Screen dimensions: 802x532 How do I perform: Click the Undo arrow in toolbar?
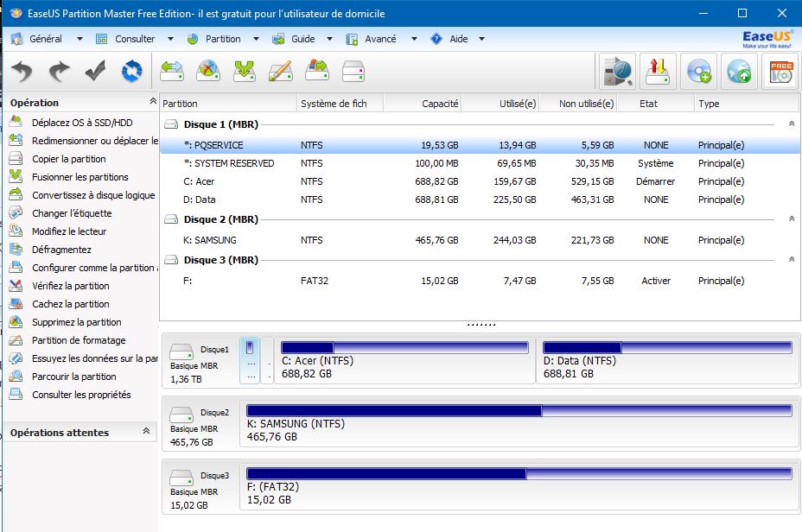22,71
